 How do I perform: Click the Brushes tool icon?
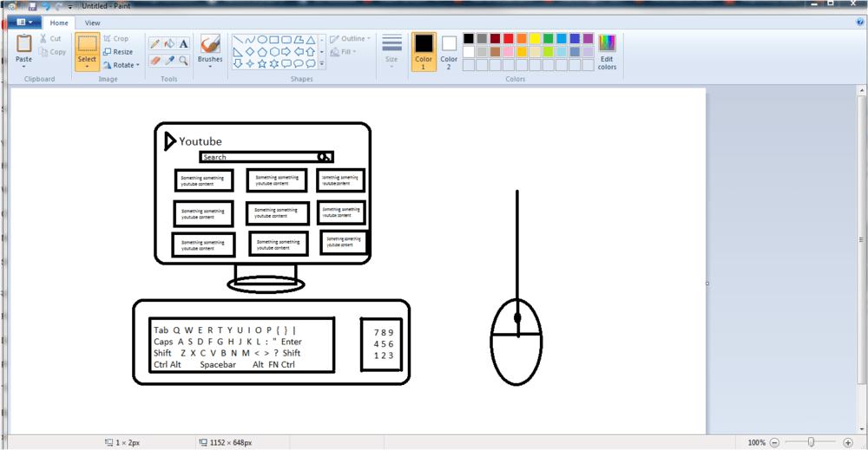[x=210, y=44]
